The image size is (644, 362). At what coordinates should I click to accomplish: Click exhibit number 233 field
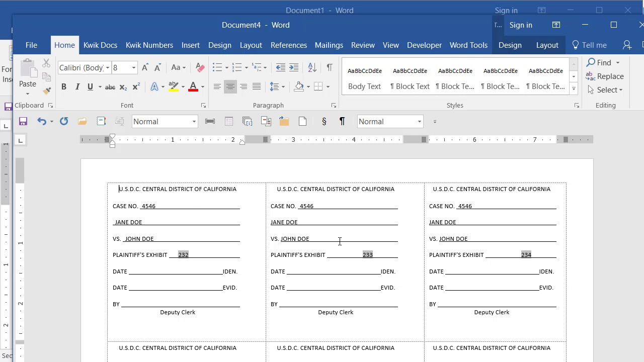pos(368,255)
